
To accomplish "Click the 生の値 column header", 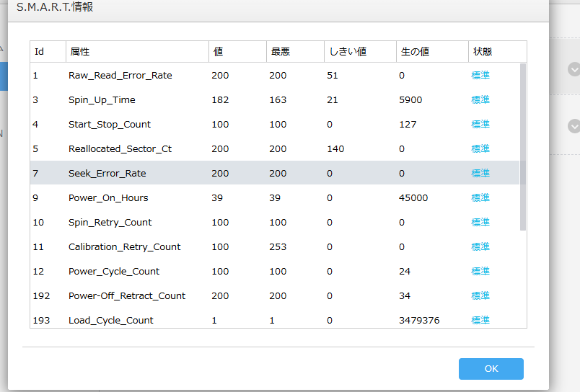I will click(415, 52).
